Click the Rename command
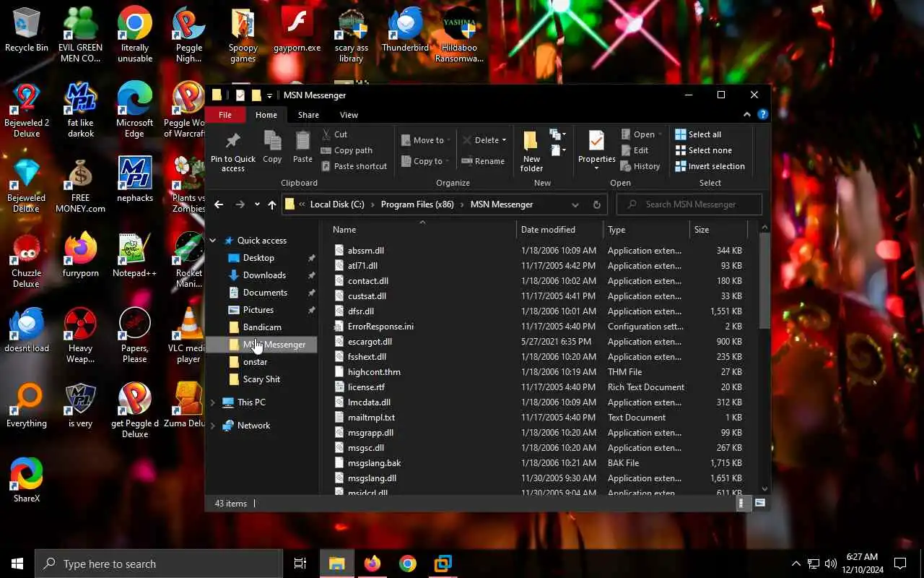The height and width of the screenshot is (578, 924). click(483, 161)
